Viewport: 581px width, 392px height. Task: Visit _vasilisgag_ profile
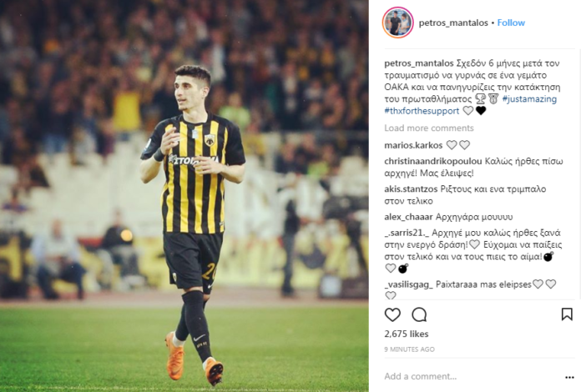pos(408,284)
